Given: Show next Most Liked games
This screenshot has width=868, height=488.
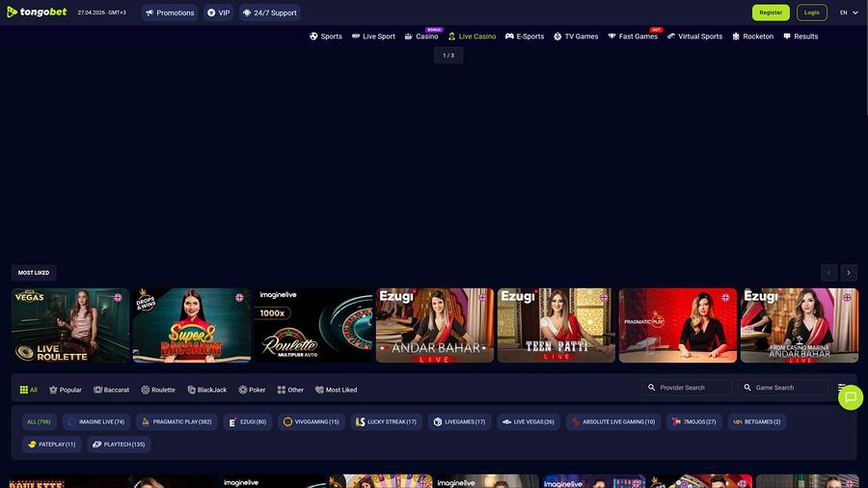Looking at the screenshot, I should coord(848,273).
